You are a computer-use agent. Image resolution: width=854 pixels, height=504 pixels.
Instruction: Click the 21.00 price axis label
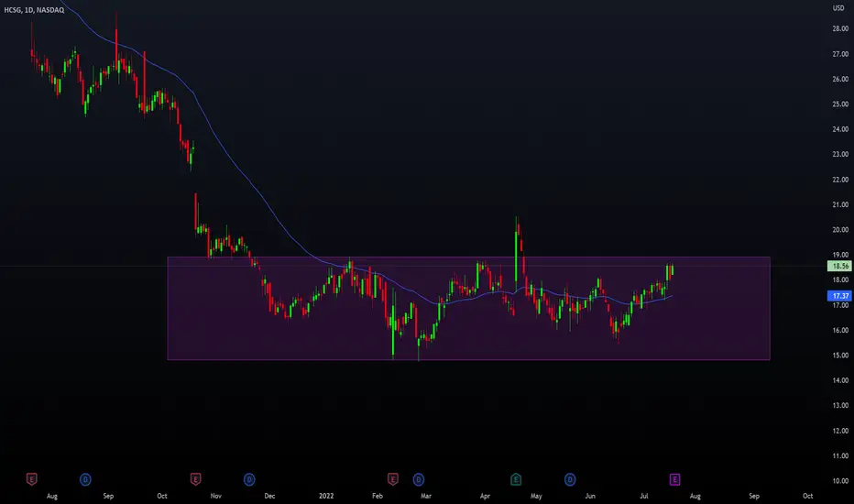[840, 204]
